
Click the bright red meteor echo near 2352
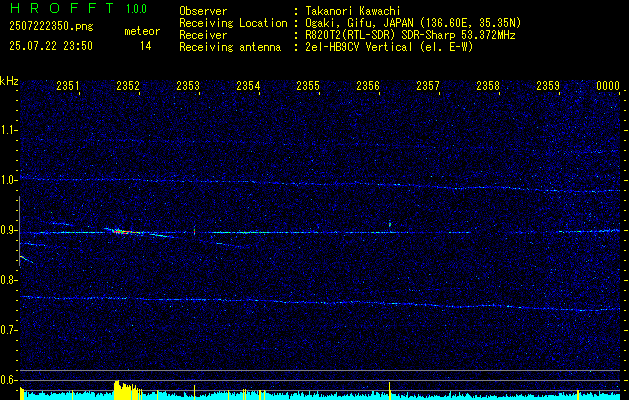pos(123,231)
